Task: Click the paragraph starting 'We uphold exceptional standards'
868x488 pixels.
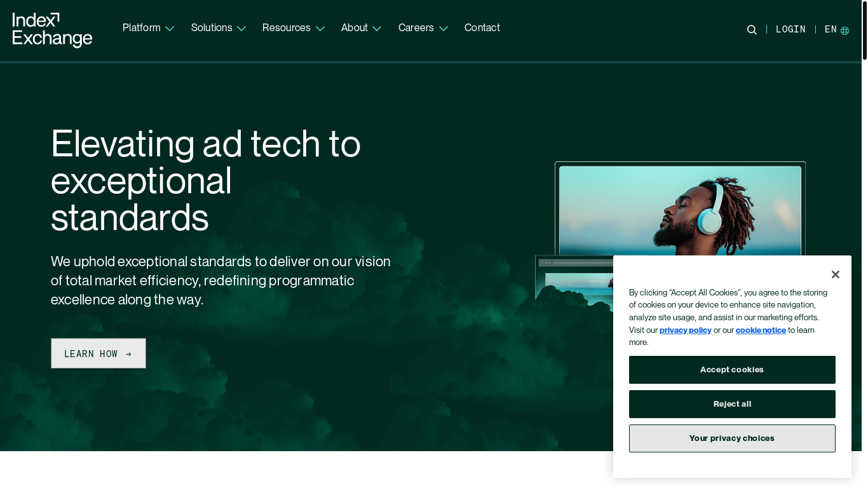Action: pos(220,280)
